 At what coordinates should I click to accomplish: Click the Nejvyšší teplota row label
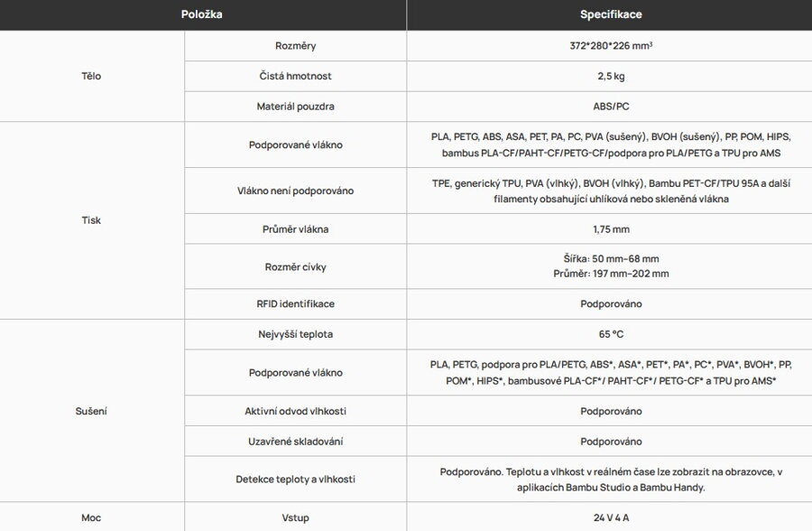click(295, 334)
